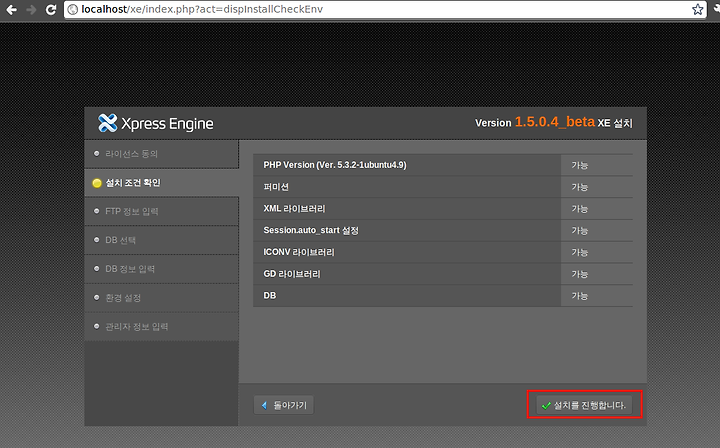Go back using the browser back arrow

click(11, 9)
